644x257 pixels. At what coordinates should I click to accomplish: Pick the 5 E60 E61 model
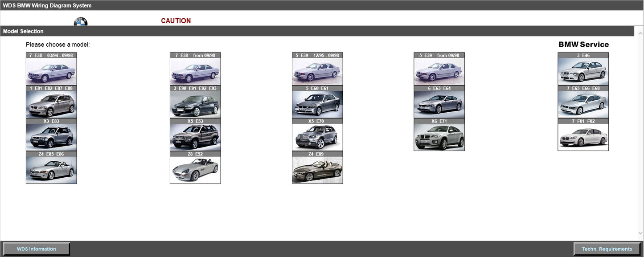point(317,104)
